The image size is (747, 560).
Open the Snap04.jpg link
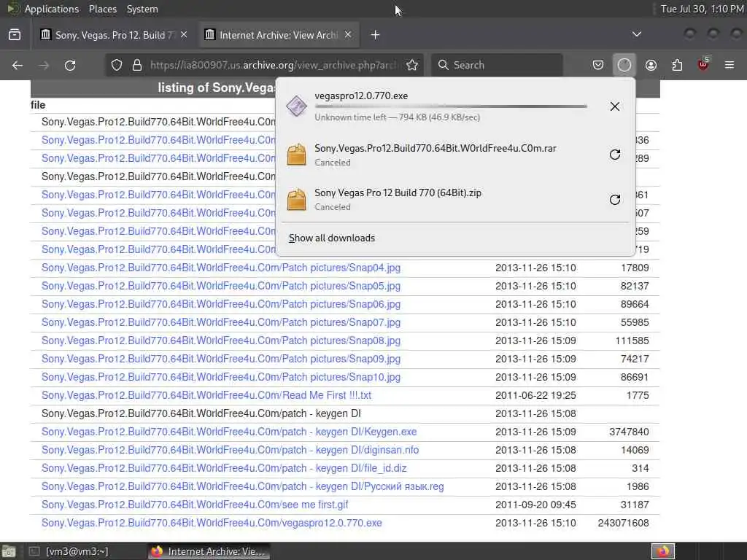click(221, 268)
